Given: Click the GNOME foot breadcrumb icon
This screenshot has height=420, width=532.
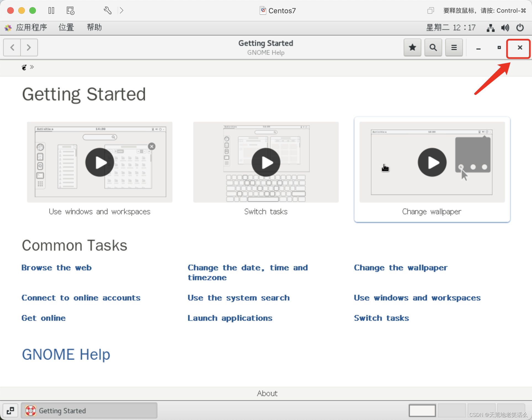Looking at the screenshot, I should [24, 67].
